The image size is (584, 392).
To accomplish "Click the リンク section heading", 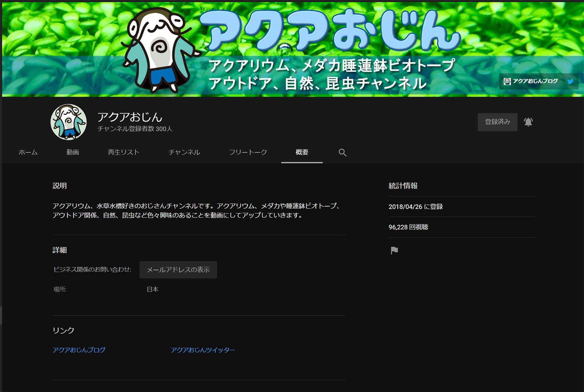I will pos(64,330).
